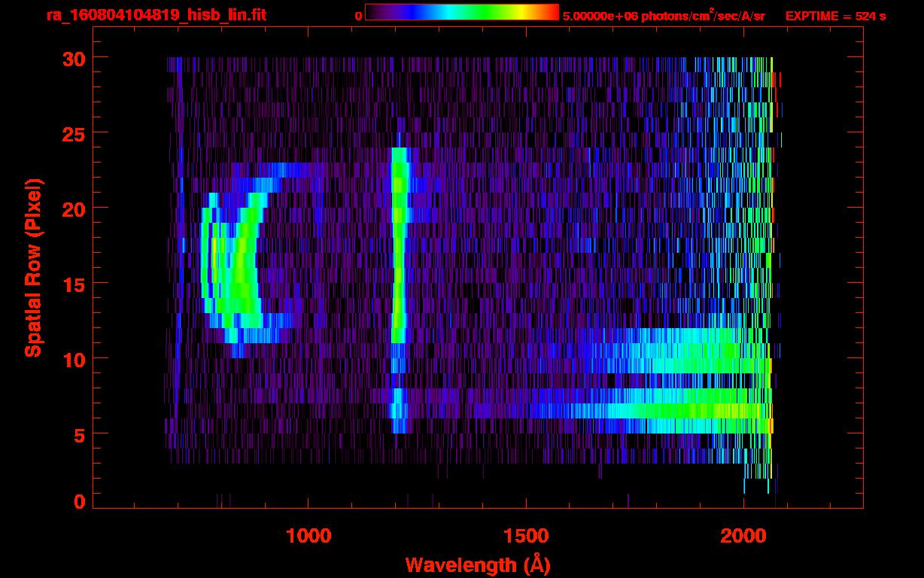Screen dimensions: 924x578
Task: Click the EXPTIME = 524 s text
Action: 835,16
